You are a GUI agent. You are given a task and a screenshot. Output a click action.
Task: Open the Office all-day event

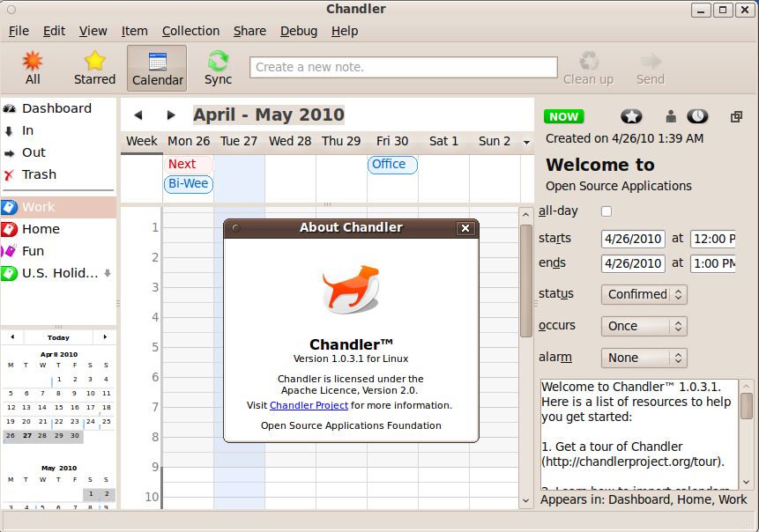click(x=392, y=165)
